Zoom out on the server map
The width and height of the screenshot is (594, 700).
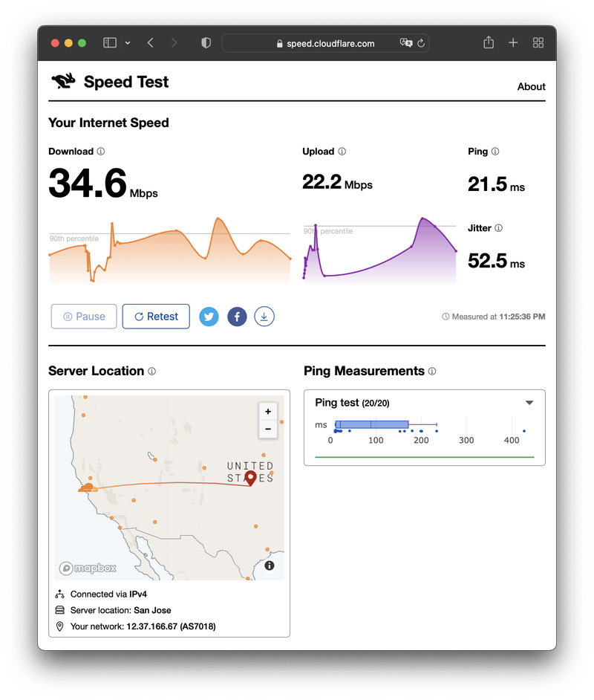point(267,429)
